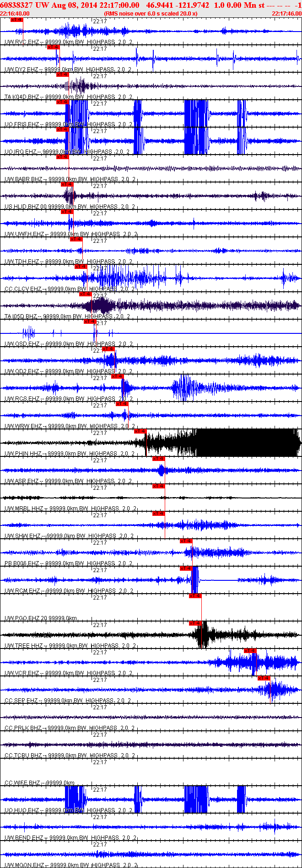Select the red pick flag on UO.FRIS trace
This screenshot has width=302, height=868.
tap(62, 102)
